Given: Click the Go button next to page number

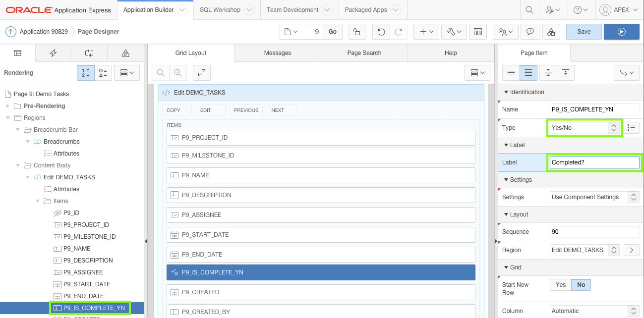Looking at the screenshot, I should (x=332, y=31).
